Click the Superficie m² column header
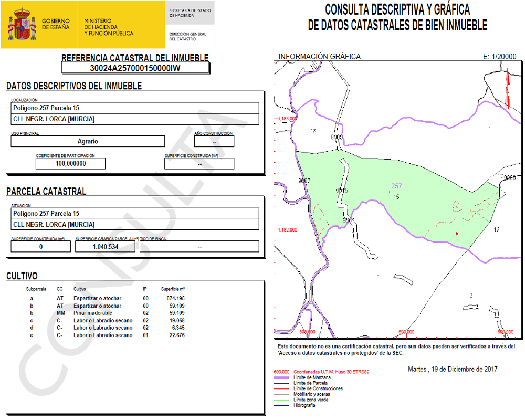Image resolution: width=525 pixels, height=420 pixels. pyautogui.click(x=173, y=289)
